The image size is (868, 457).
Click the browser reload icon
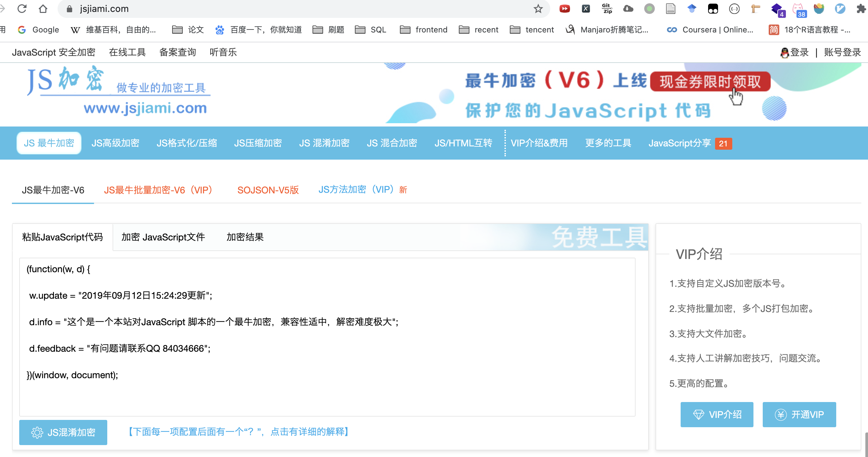pyautogui.click(x=22, y=9)
